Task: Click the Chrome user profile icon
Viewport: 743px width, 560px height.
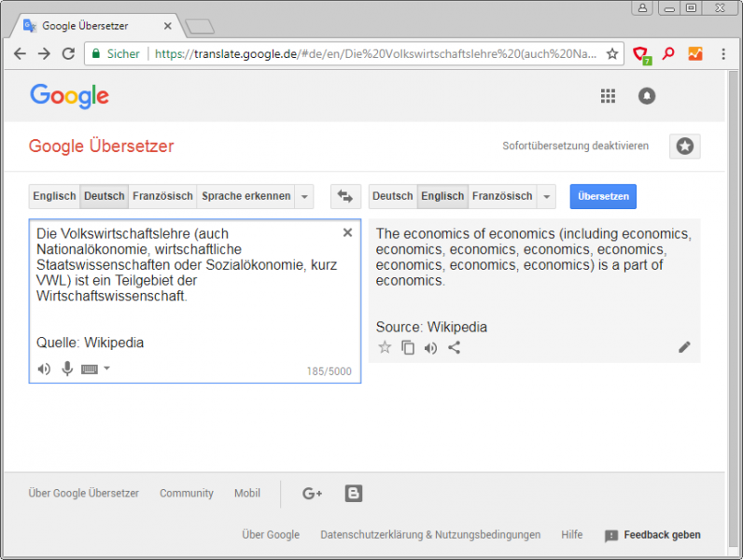Action: coord(642,8)
